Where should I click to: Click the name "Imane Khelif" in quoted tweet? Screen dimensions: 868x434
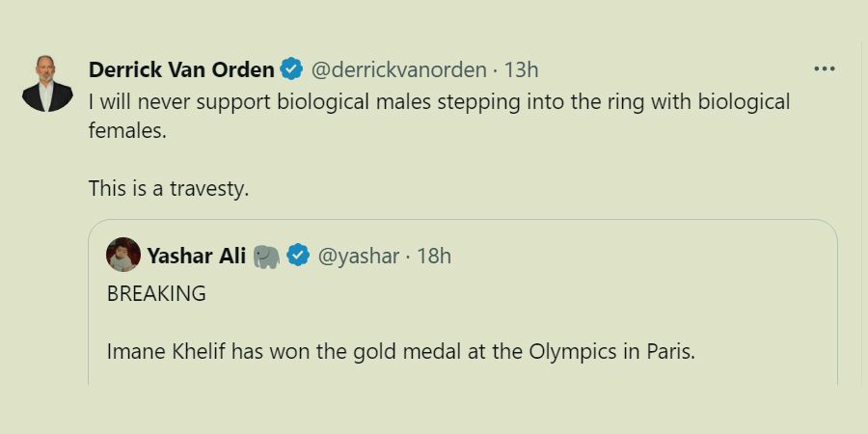(166, 351)
